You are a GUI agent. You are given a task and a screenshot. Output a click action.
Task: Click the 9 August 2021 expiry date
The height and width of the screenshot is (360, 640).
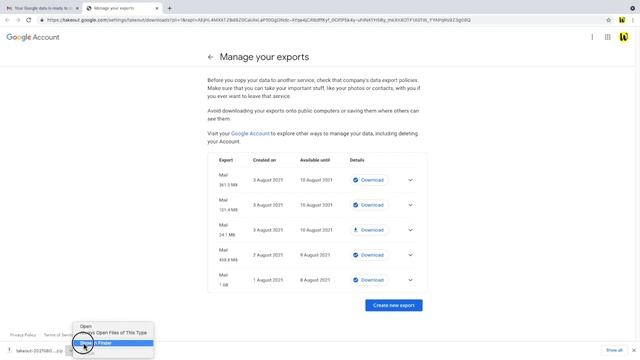[315, 255]
